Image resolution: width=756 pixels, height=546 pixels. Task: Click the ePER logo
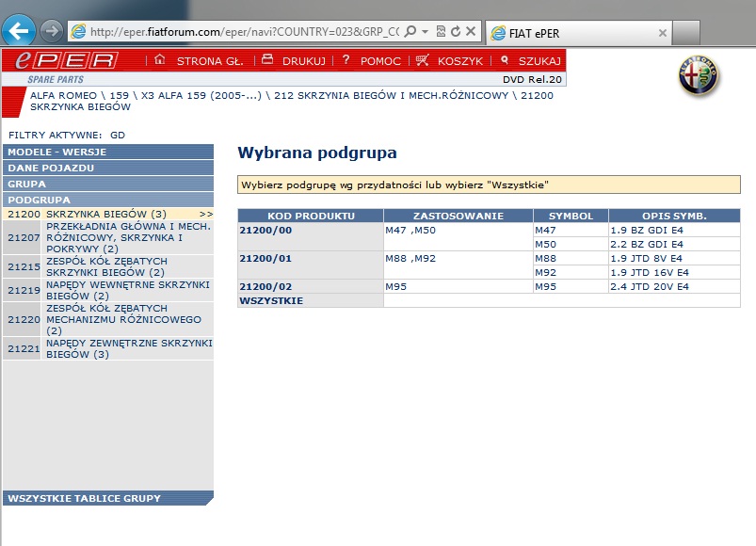(67, 61)
